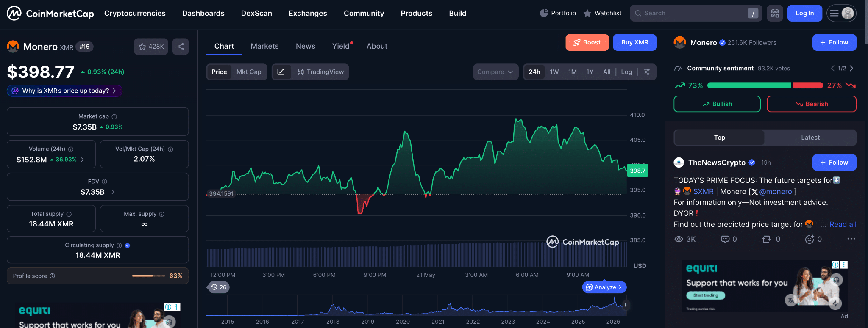Open the Yield tab
Screen dimensions: 868x328
pyautogui.click(x=341, y=46)
